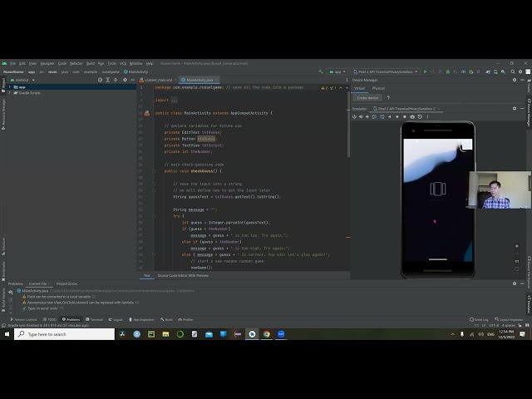This screenshot has width=532, height=399.
Task: Click the emulator snapshot restore icon
Action: [x=420, y=116]
